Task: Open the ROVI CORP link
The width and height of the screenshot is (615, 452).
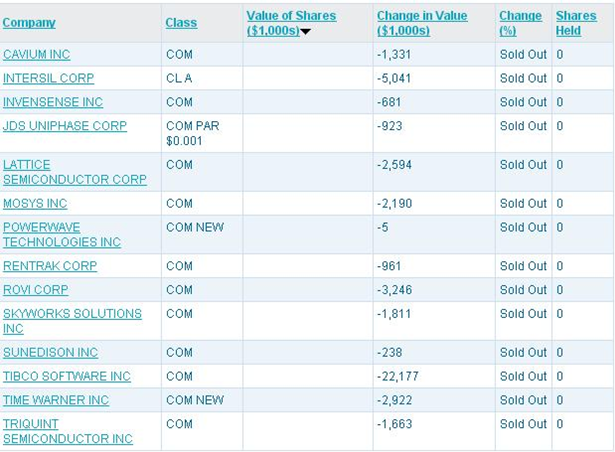Action: (36, 290)
